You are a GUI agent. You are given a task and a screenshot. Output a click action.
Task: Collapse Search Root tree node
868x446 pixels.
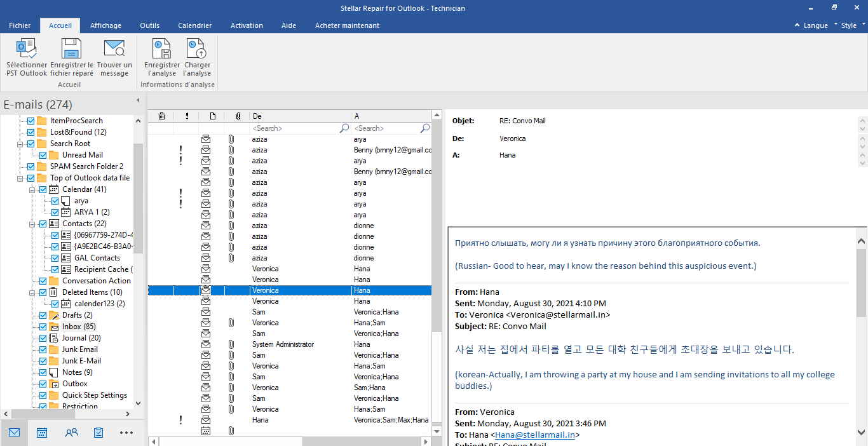(20, 144)
